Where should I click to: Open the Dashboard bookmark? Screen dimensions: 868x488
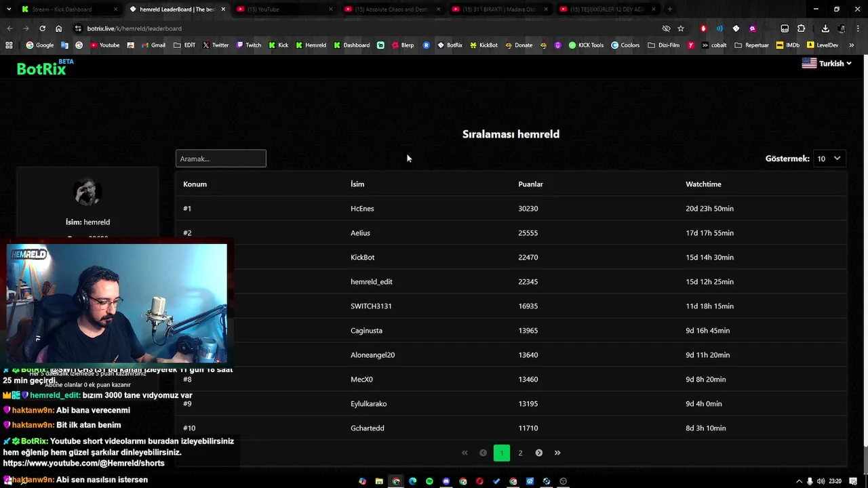tap(351, 45)
